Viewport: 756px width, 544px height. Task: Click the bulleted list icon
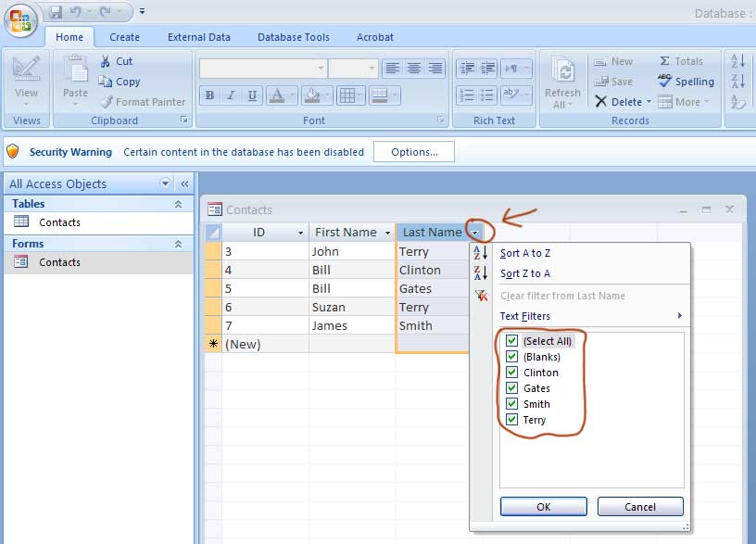point(488,95)
